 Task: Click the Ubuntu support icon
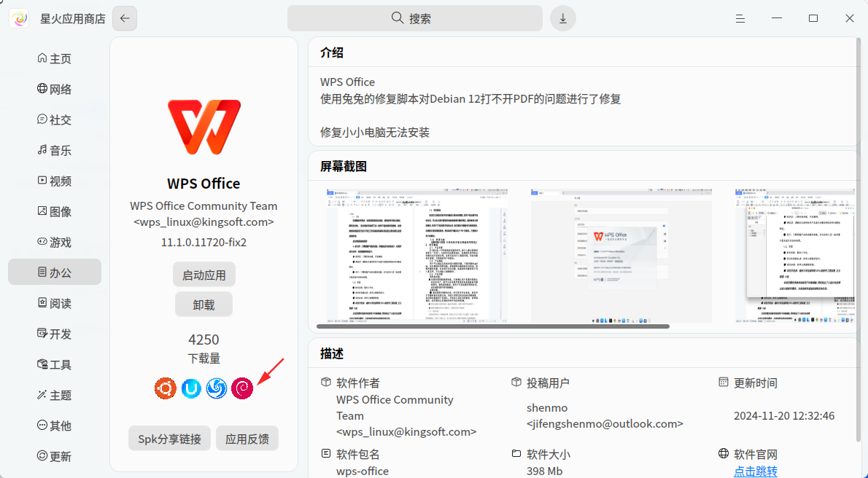(166, 388)
